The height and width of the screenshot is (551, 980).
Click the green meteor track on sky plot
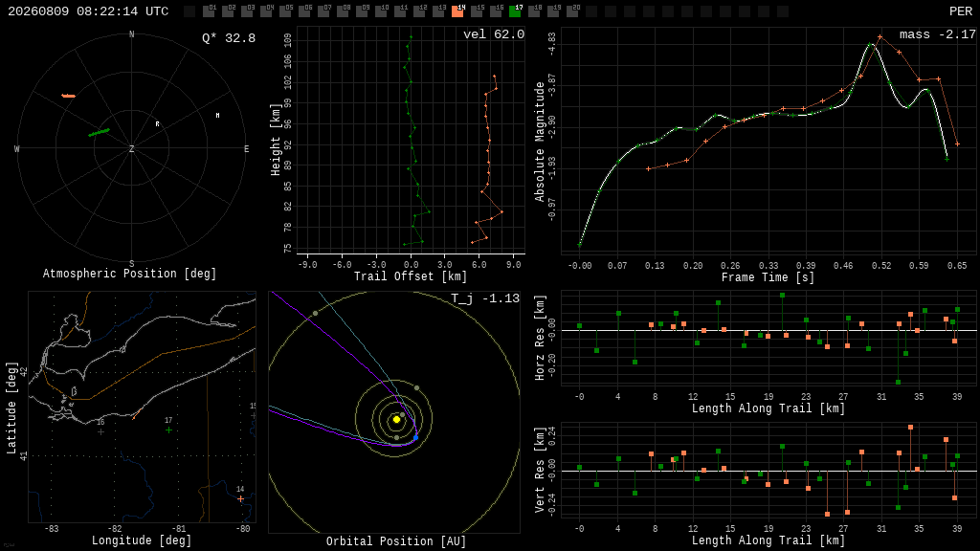99,132
